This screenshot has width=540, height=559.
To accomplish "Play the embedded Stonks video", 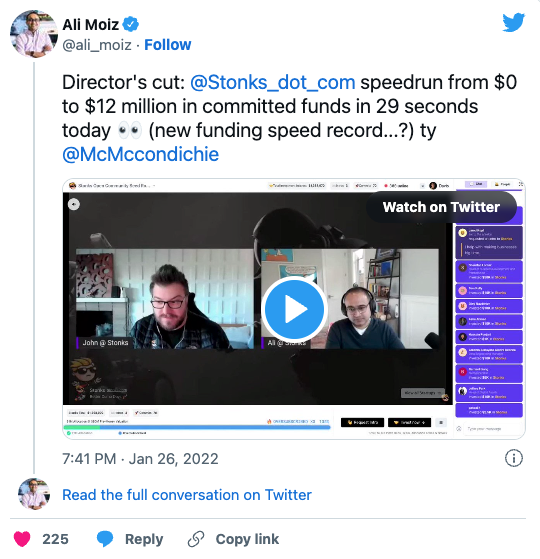I will (294, 309).
